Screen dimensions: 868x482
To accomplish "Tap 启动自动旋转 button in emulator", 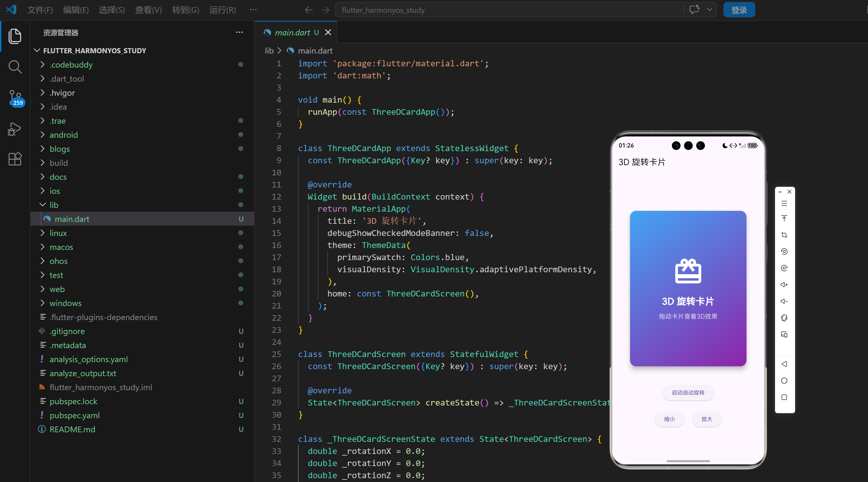I will pyautogui.click(x=688, y=393).
